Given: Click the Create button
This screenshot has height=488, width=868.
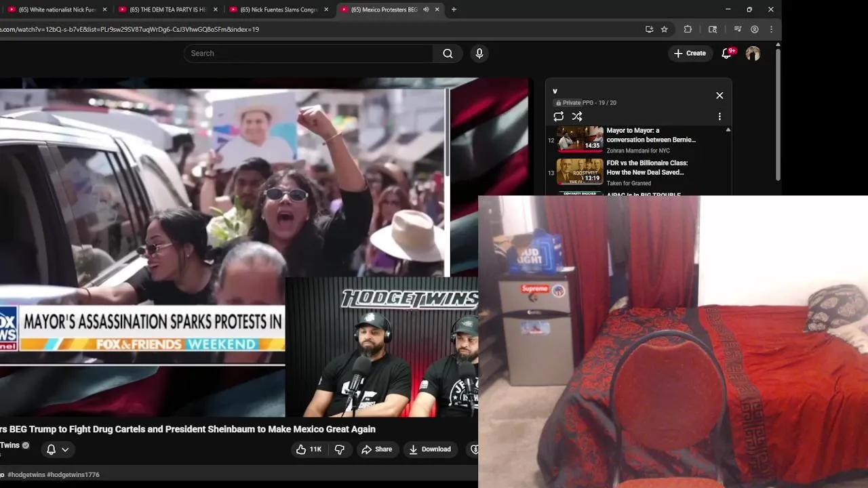Looking at the screenshot, I should tap(690, 54).
